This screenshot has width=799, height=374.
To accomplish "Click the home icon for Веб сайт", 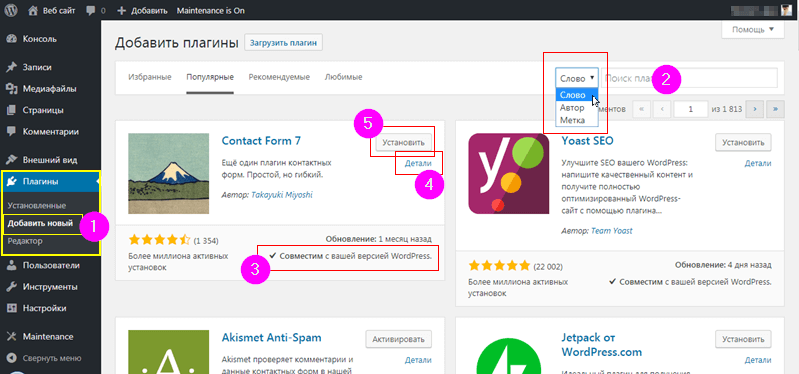I will (x=33, y=10).
